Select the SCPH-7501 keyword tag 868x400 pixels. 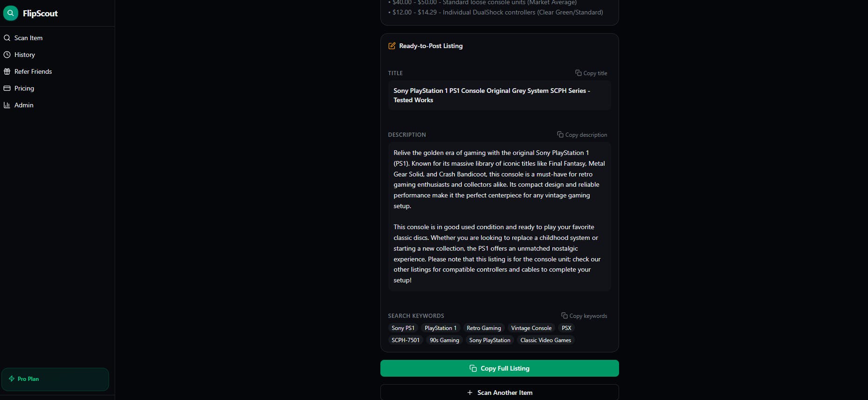(406, 340)
